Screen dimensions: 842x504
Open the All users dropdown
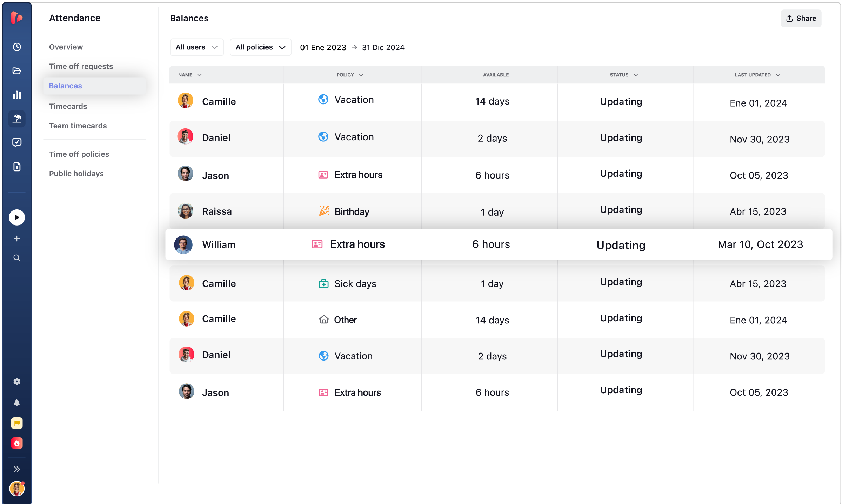pyautogui.click(x=197, y=47)
